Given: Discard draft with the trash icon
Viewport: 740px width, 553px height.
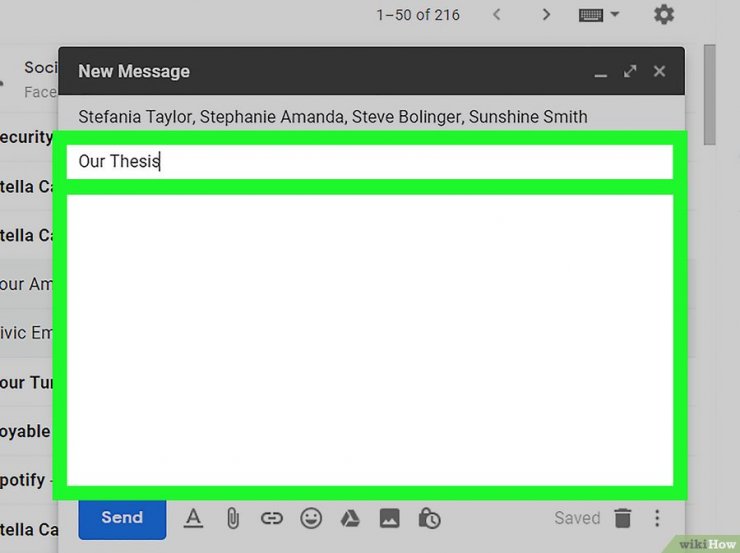Looking at the screenshot, I should pos(623,518).
